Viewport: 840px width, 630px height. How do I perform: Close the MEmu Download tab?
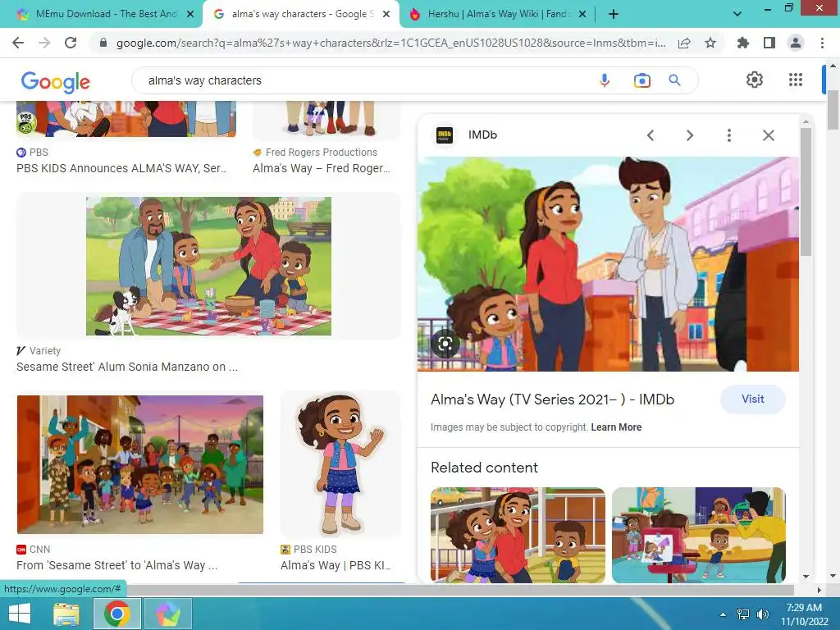[189, 14]
